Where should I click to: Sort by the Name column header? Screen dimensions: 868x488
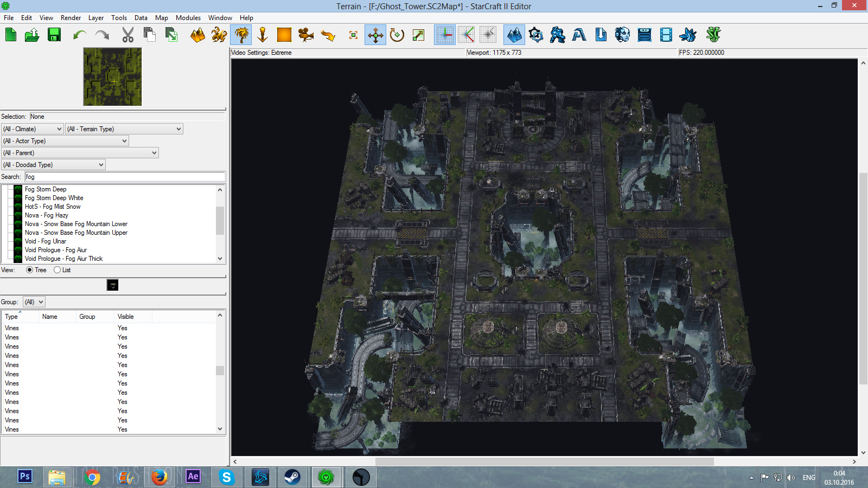[x=57, y=317]
